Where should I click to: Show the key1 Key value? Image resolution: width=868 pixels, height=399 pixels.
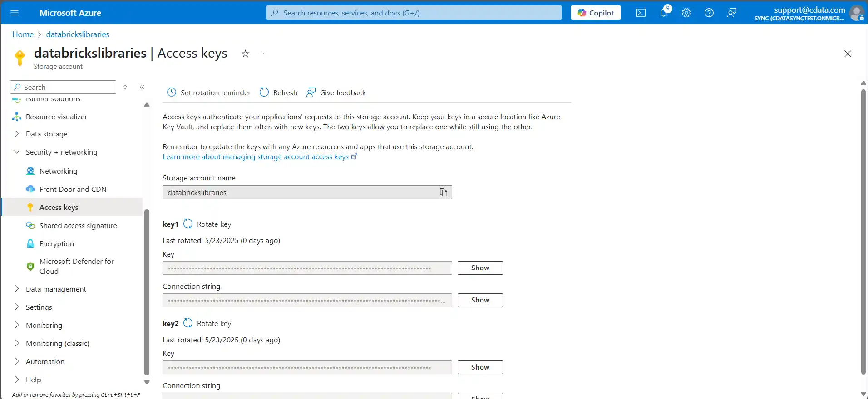480,268
